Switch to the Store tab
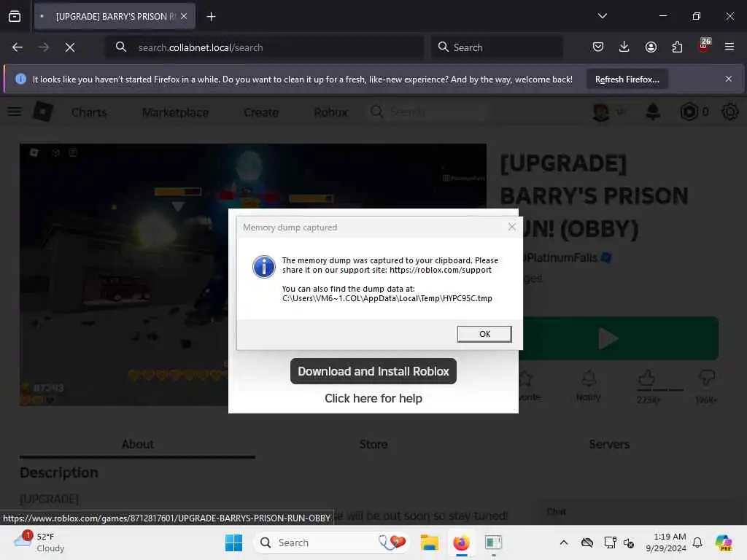 click(x=373, y=444)
